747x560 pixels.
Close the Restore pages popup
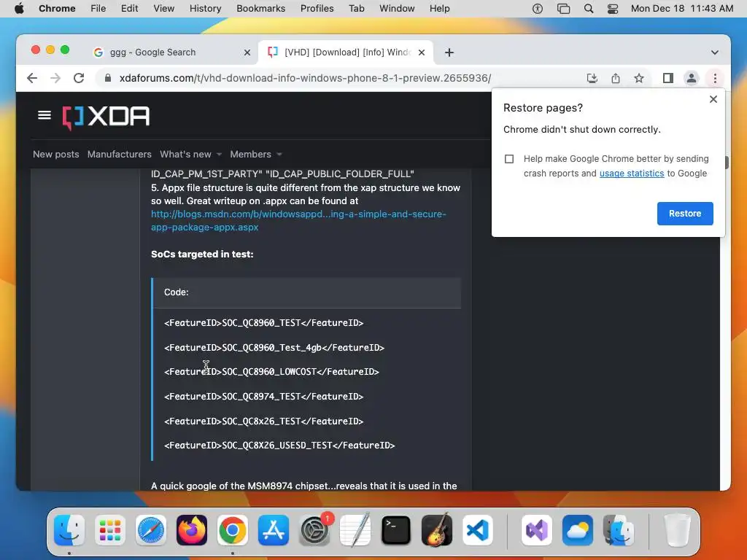pyautogui.click(x=713, y=99)
